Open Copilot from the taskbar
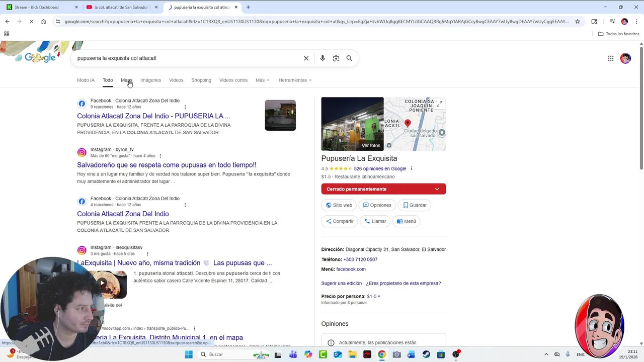 pyautogui.click(x=308, y=354)
